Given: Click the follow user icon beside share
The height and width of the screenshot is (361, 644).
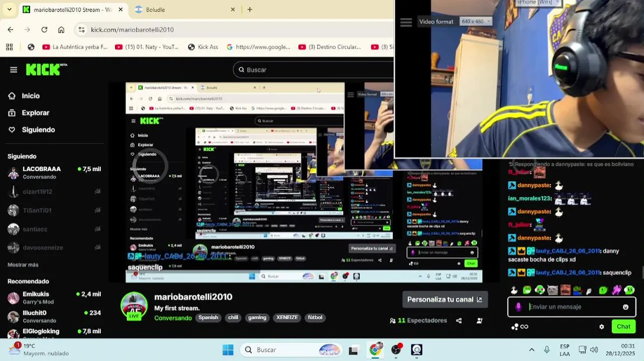Looking at the screenshot, I should click(479, 320).
